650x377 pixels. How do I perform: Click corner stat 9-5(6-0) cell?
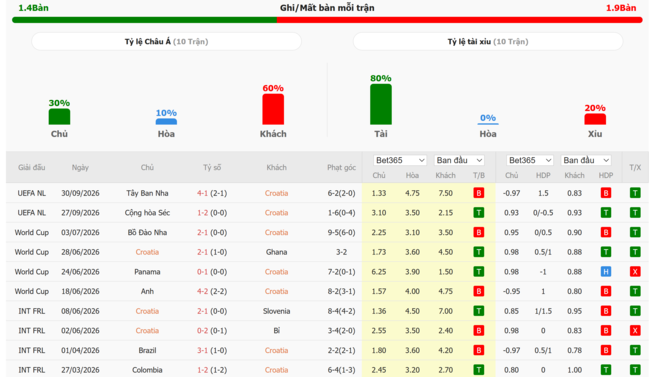[341, 232]
